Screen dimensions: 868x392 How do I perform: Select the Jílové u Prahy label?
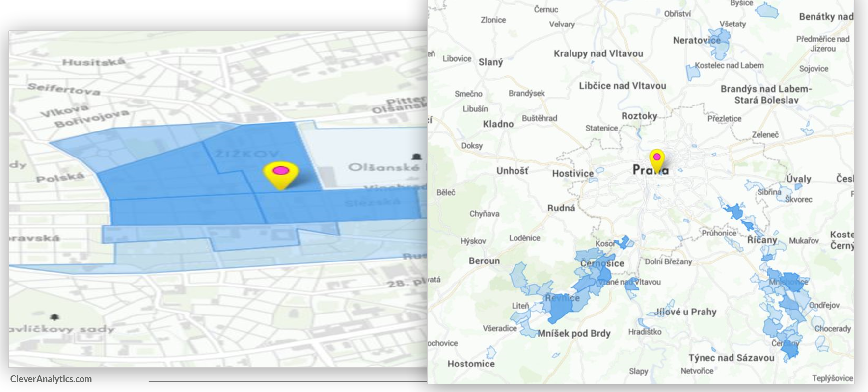tap(685, 312)
